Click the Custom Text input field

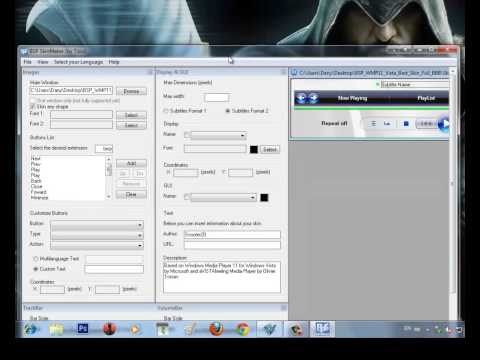click(x=114, y=269)
